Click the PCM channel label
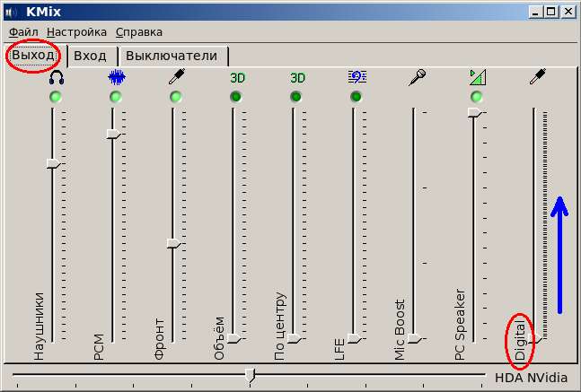The image size is (581, 392). [x=99, y=347]
